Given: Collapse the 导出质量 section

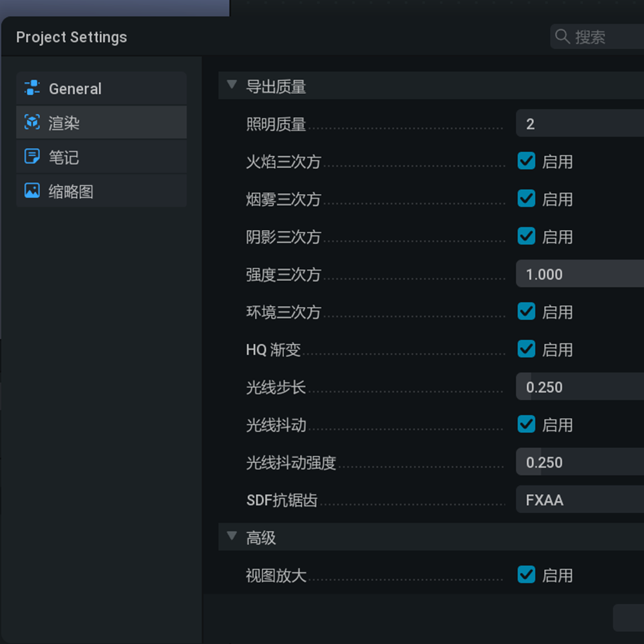Looking at the screenshot, I should (x=232, y=86).
